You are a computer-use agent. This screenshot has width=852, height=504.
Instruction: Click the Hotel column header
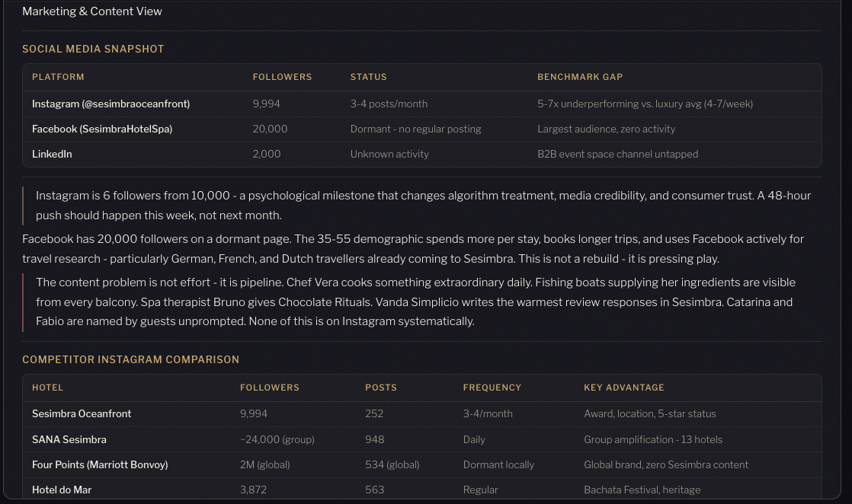47,388
